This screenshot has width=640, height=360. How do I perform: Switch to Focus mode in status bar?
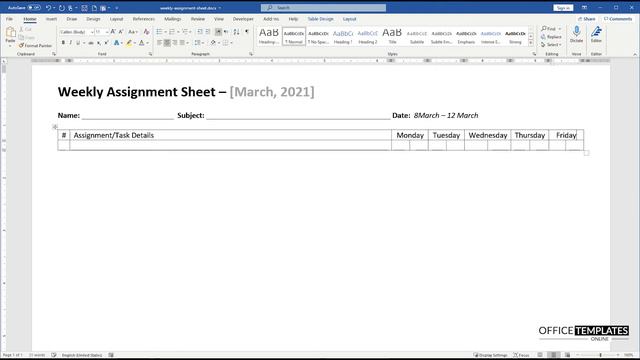coord(521,355)
